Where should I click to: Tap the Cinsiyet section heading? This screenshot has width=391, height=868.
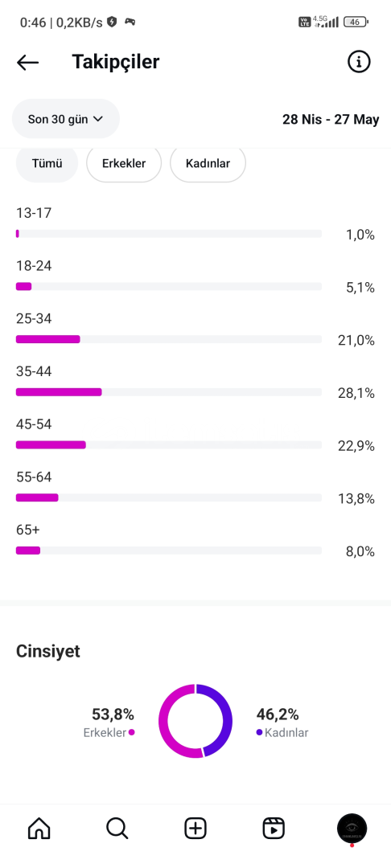point(48,651)
